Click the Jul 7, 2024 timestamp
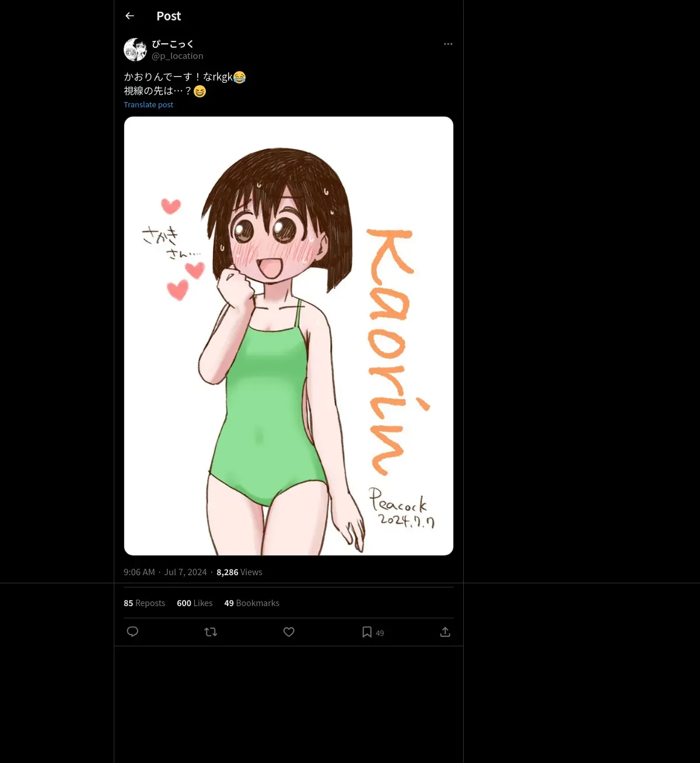 (185, 572)
